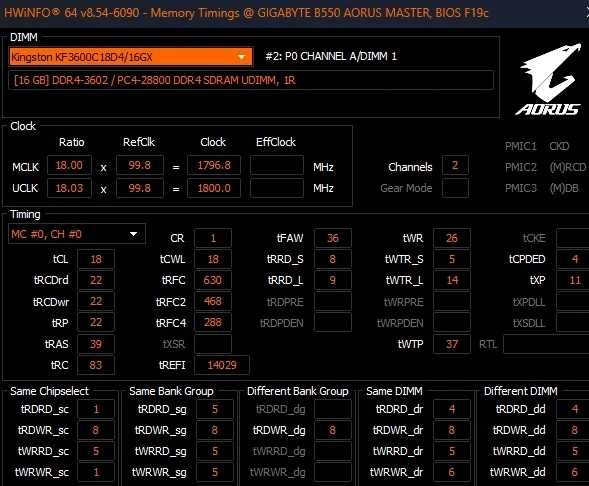Viewport: 589px width, 486px height.
Task: Click the tRFC value 630
Action: point(213,280)
